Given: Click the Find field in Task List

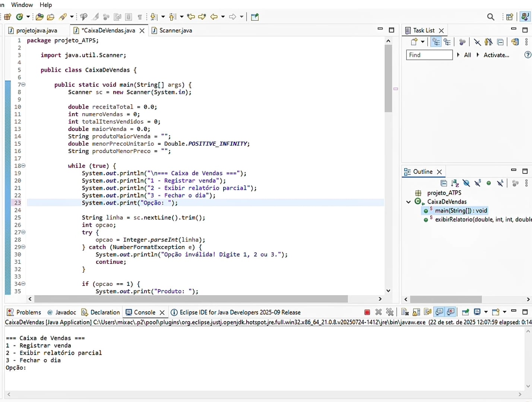Looking at the screenshot, I should click(429, 55).
